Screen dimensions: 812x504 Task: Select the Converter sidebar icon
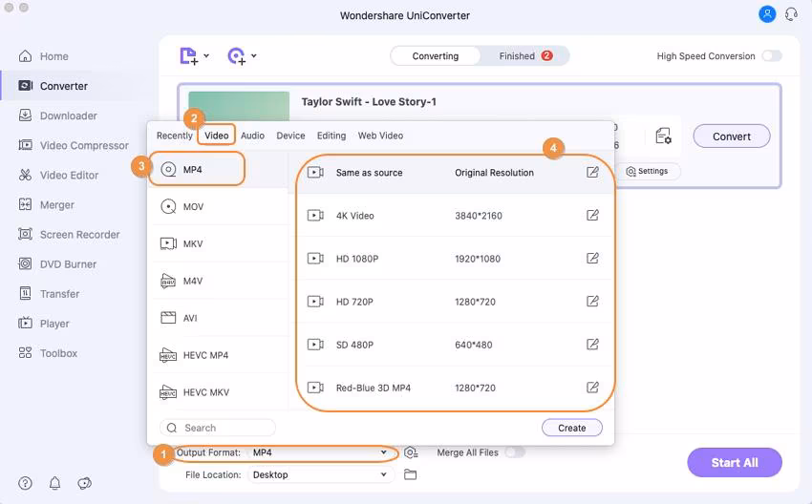(26, 85)
